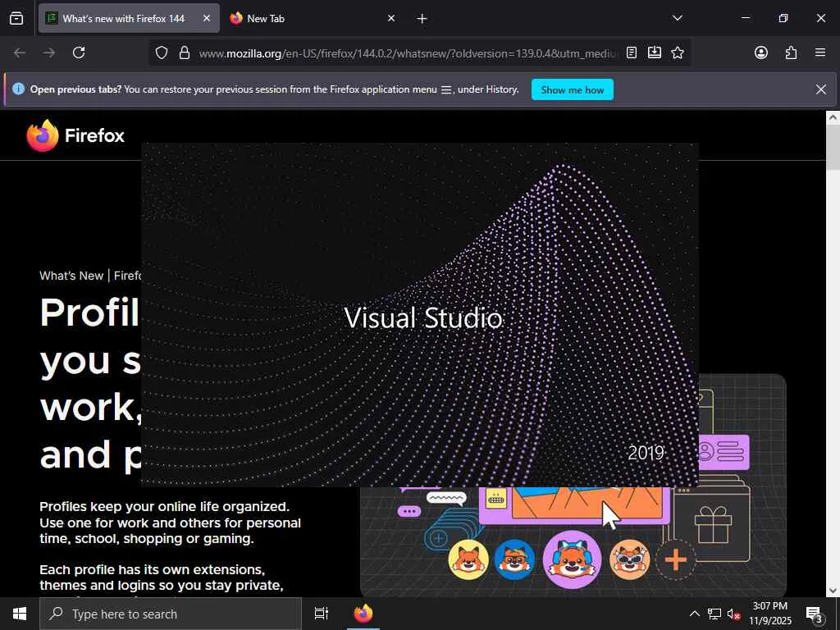Open the Action Center notifications icon
The height and width of the screenshot is (630, 840).
(815, 614)
